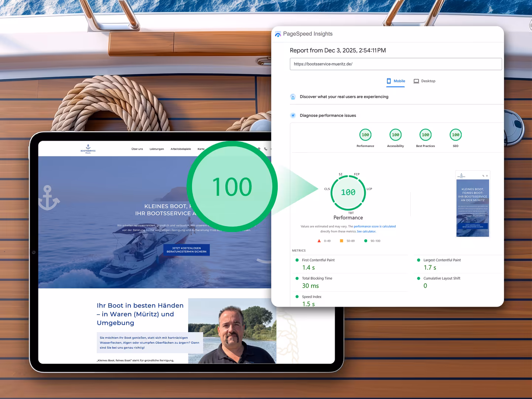
Task: Switch the report view to Desktop
Action: click(424, 81)
